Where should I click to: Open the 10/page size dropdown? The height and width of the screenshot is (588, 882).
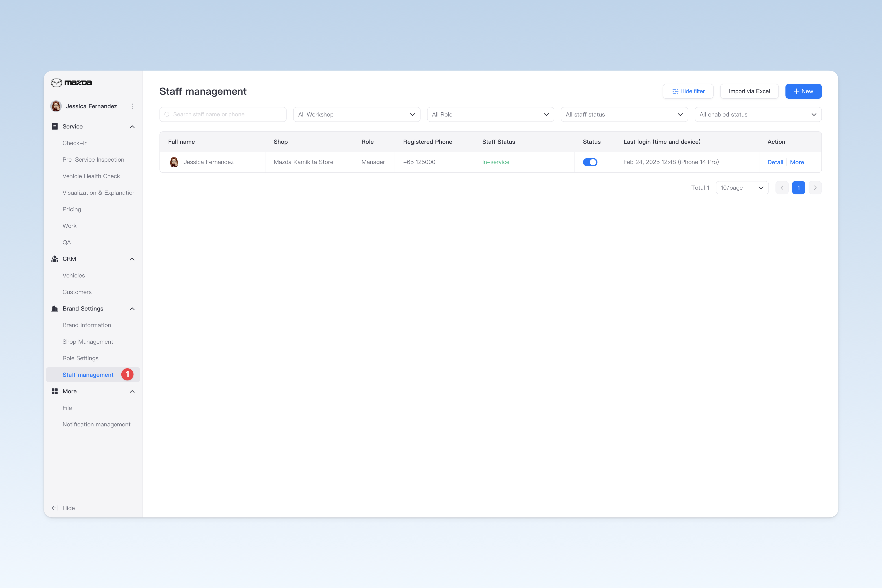click(742, 188)
